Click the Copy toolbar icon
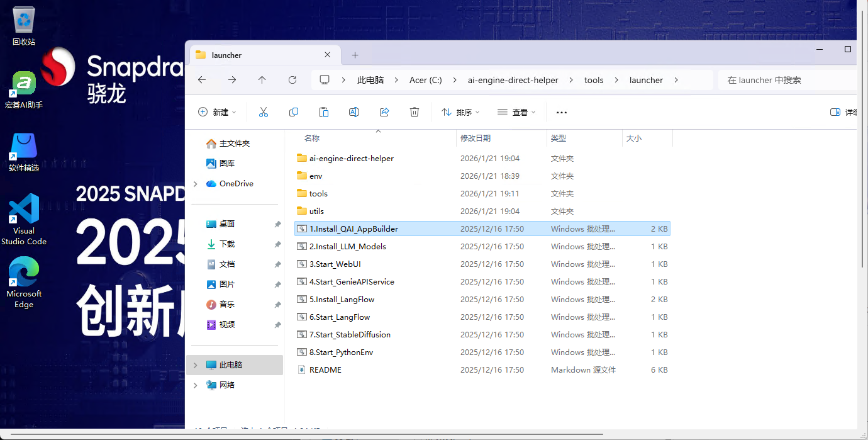Screen dimensions: 868x440 (x=294, y=112)
